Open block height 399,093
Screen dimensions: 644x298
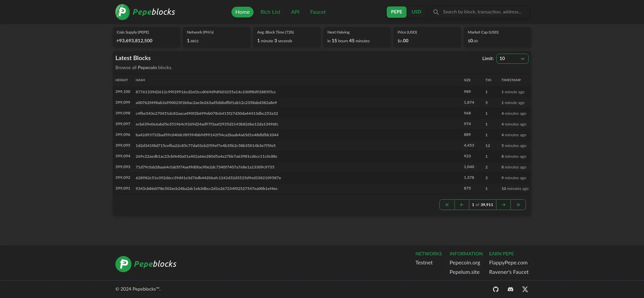tap(123, 167)
